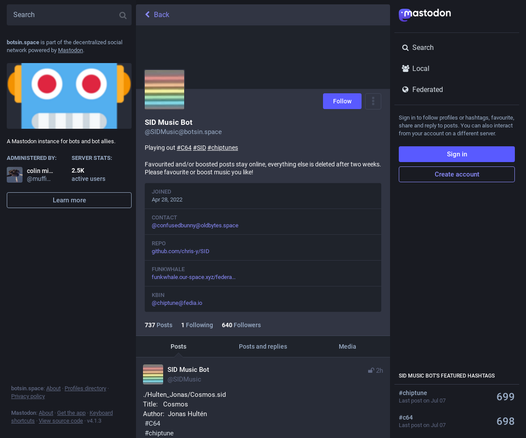The width and height of the screenshot is (526, 438).
Task: Follow SID Music Bot
Action: click(342, 101)
